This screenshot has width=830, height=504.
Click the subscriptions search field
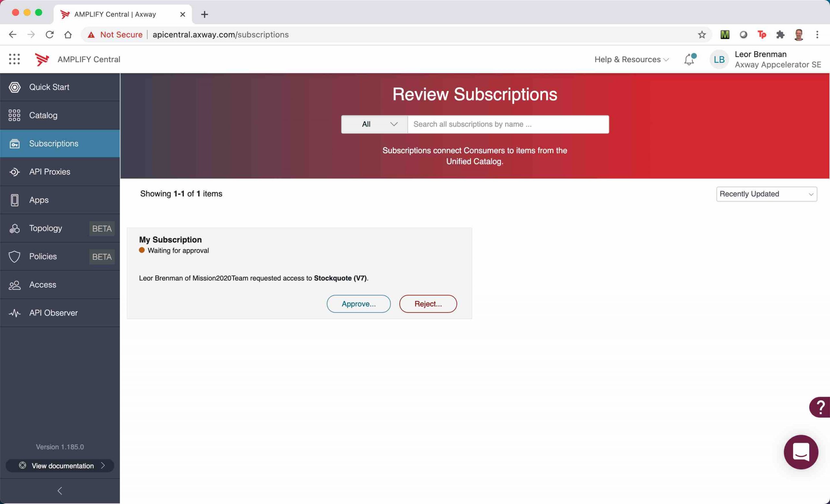point(508,124)
